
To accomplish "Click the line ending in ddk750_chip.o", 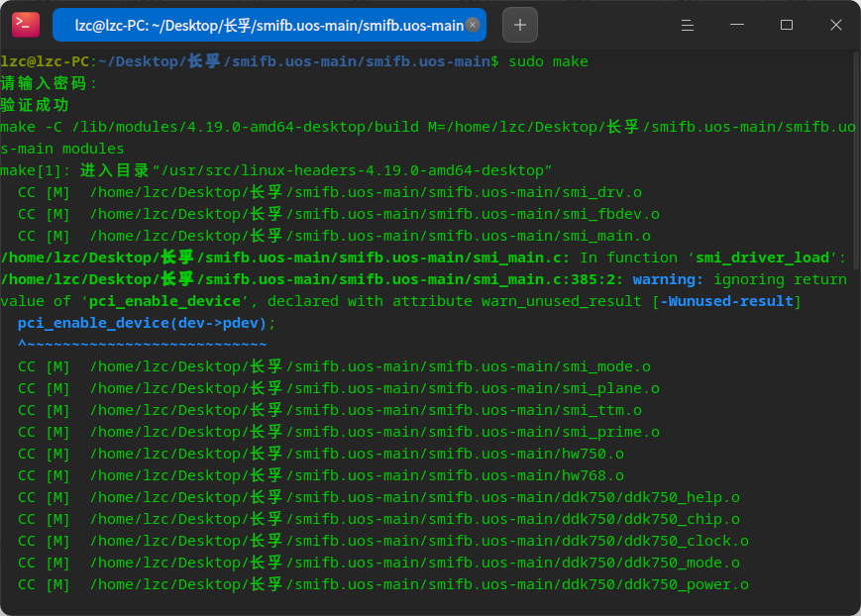I will 378,519.
